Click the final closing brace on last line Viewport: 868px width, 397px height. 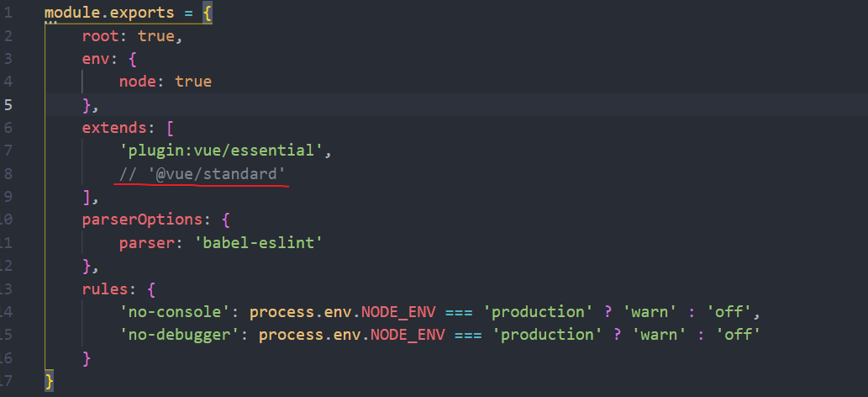49,381
